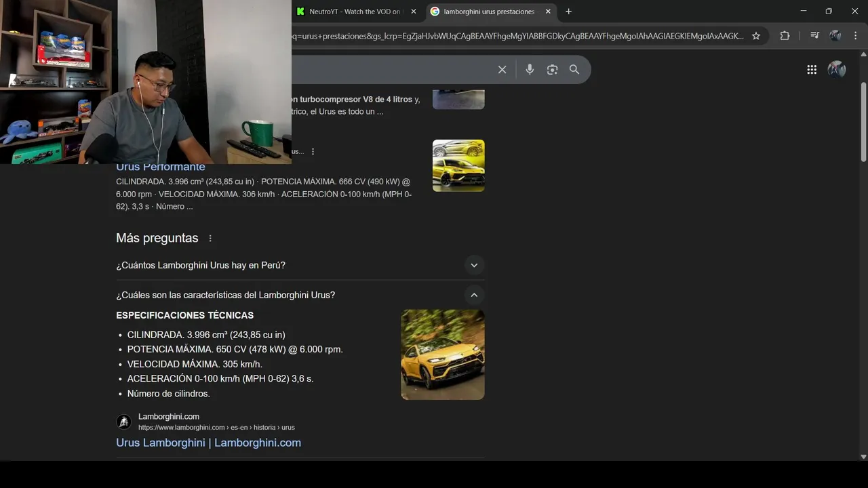Click the magnifying glass search icon
The width and height of the screenshot is (868, 488).
coord(574,70)
